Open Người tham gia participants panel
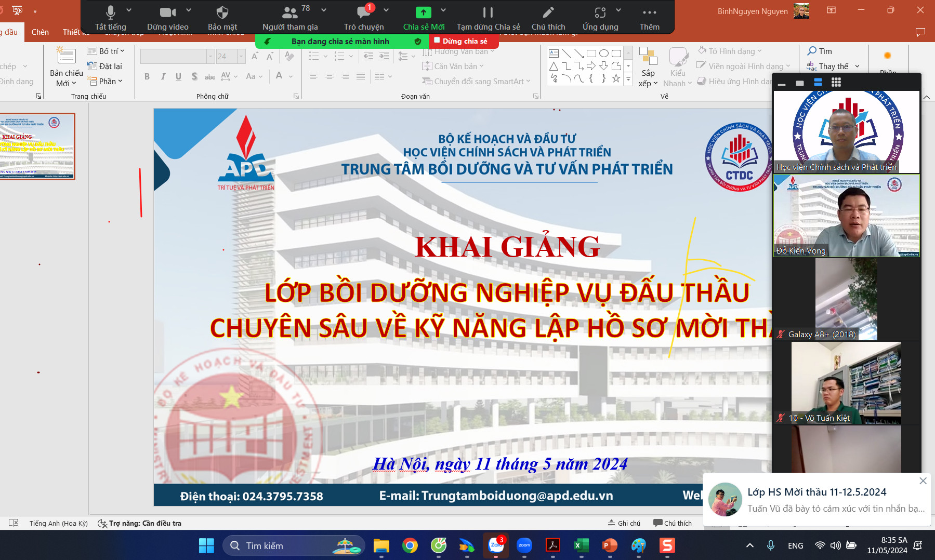Viewport: 935px width, 560px height. (x=289, y=13)
